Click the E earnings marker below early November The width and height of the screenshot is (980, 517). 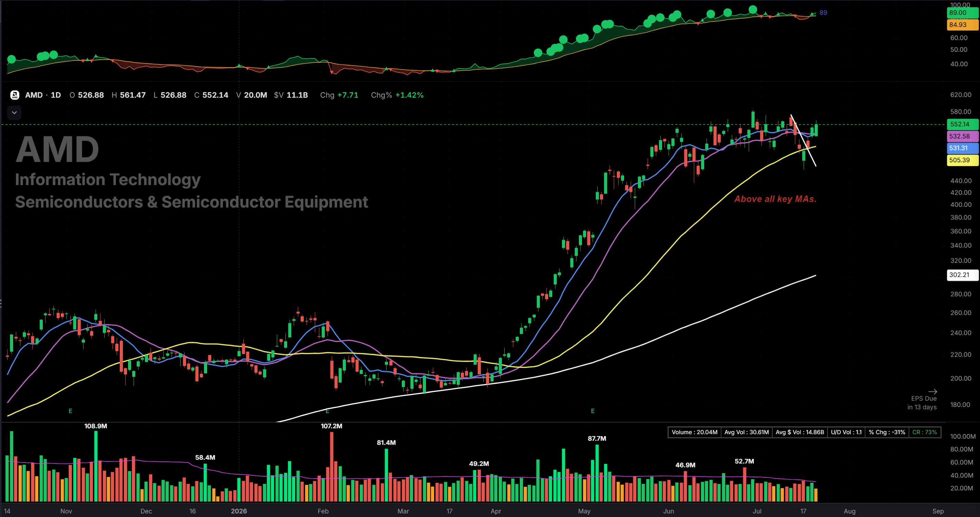click(70, 411)
